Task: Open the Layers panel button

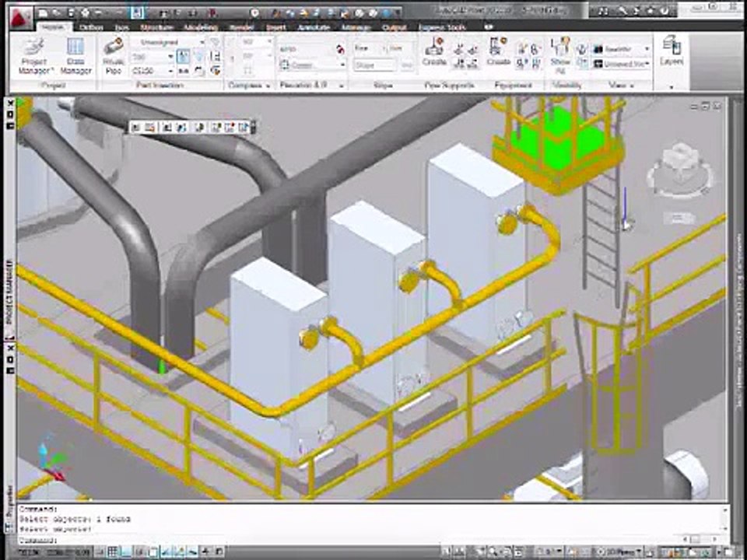Action: (672, 51)
